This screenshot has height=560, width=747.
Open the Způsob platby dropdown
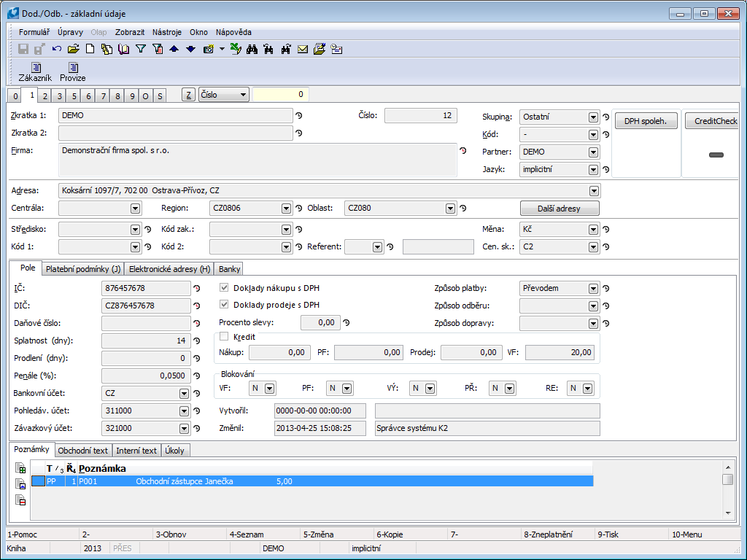point(593,288)
